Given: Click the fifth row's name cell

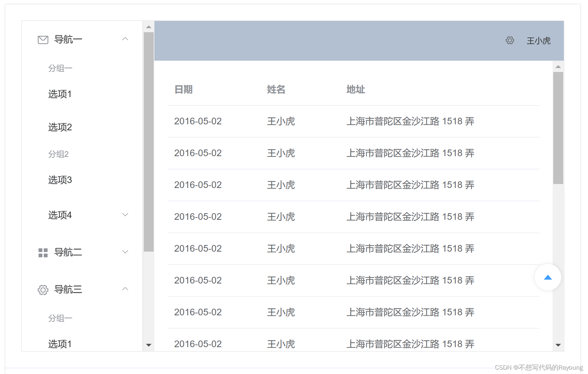Looking at the screenshot, I should coord(281,249).
